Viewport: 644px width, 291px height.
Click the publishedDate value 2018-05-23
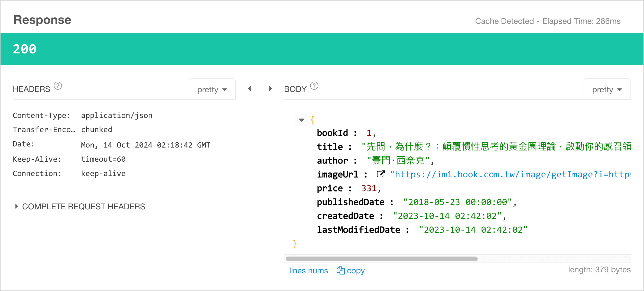[457, 202]
